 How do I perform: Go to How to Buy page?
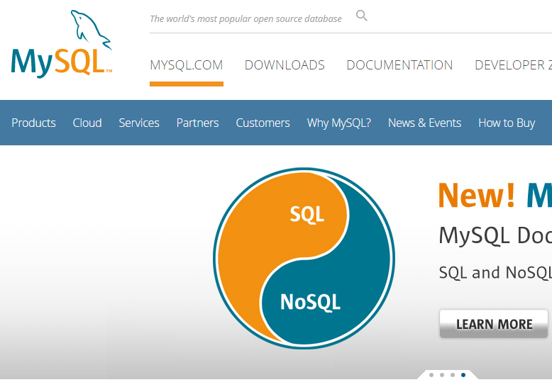point(507,123)
